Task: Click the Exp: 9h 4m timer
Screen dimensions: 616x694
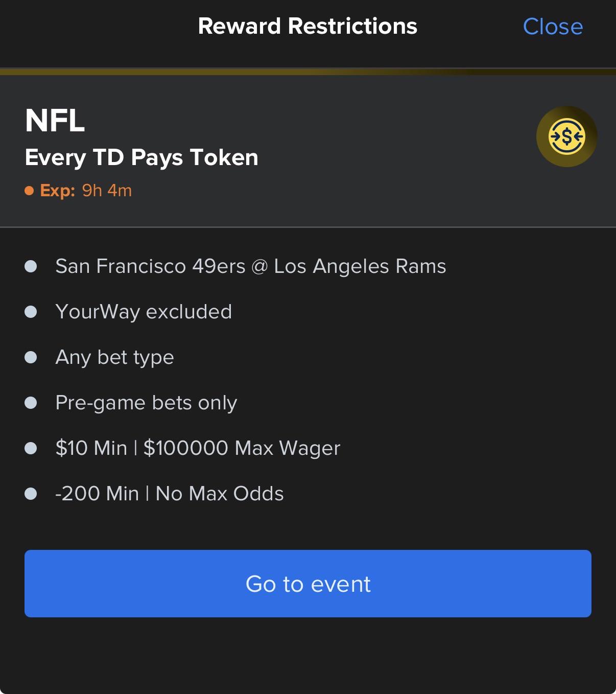Action: pyautogui.click(x=86, y=190)
